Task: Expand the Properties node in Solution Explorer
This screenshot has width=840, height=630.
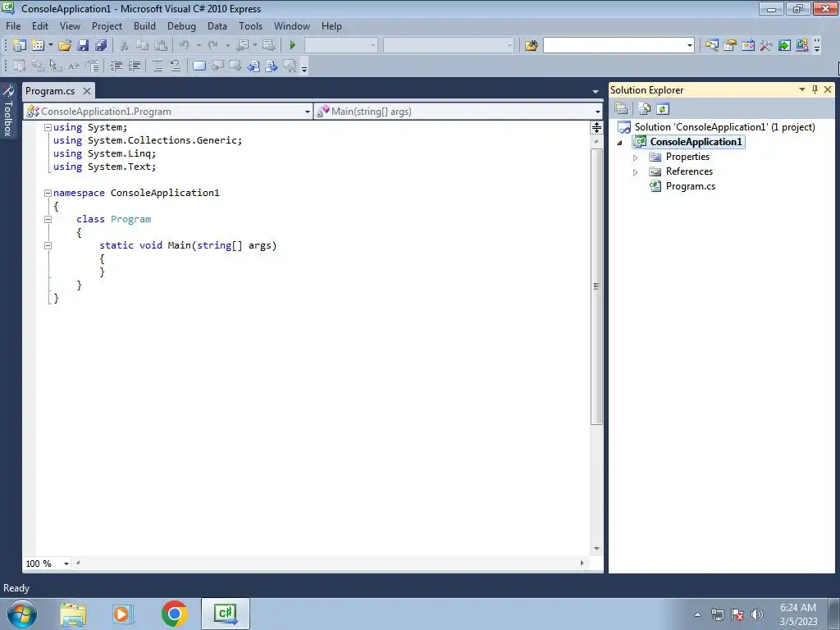Action: point(636,157)
